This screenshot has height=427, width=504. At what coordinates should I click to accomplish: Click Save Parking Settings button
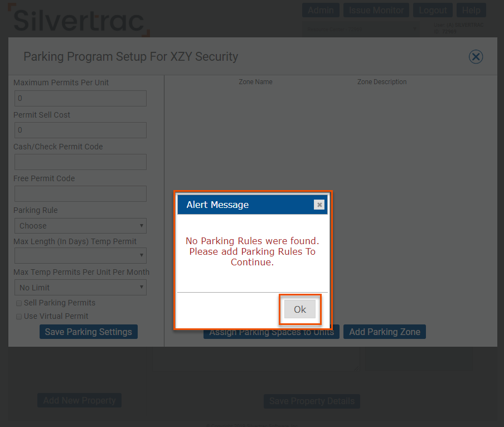(88, 332)
